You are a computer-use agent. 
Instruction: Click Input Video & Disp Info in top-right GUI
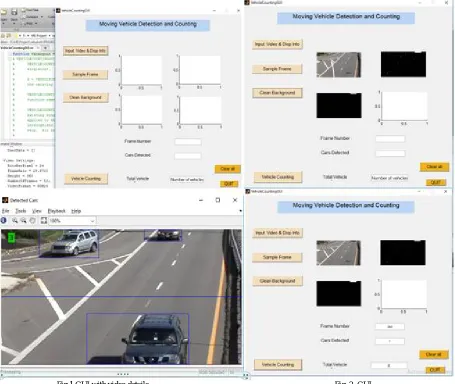(x=277, y=44)
